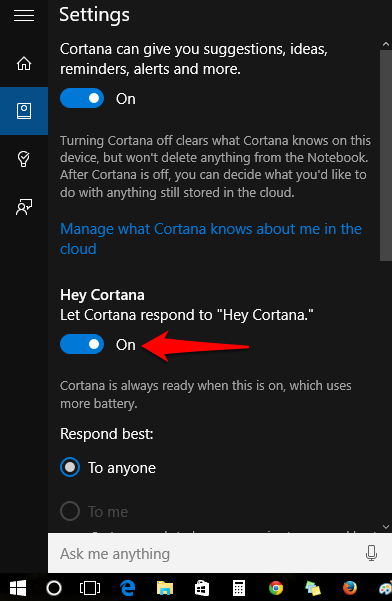This screenshot has width=392, height=601.
Task: Select the To anyone radio option
Action: (x=70, y=467)
